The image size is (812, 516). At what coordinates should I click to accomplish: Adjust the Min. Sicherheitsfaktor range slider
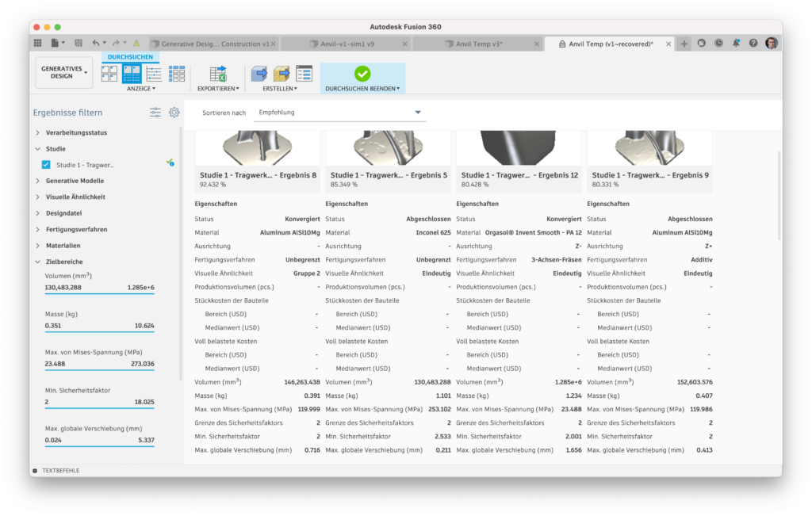(x=99, y=408)
